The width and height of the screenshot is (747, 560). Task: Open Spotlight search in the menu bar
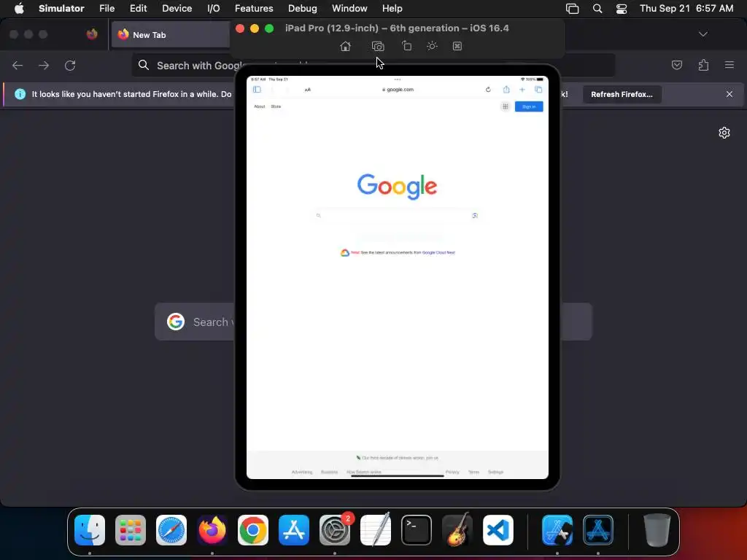pos(597,9)
